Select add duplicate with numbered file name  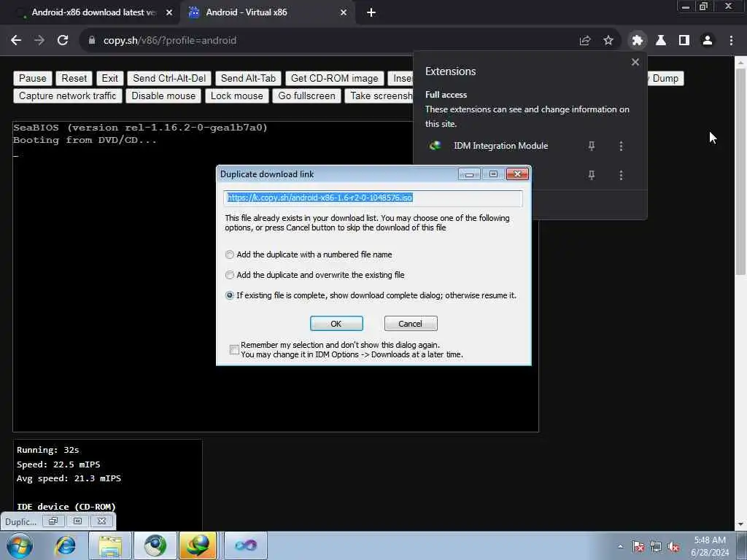[x=230, y=254]
